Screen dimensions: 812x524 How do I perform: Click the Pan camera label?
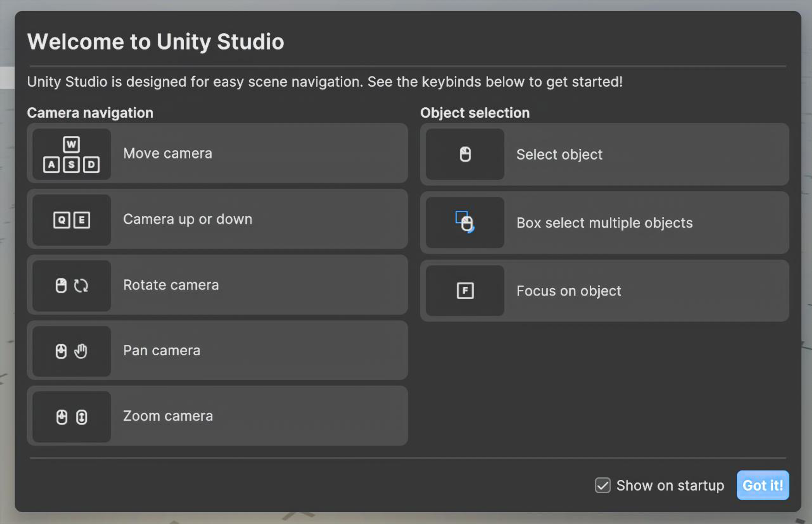click(x=162, y=351)
